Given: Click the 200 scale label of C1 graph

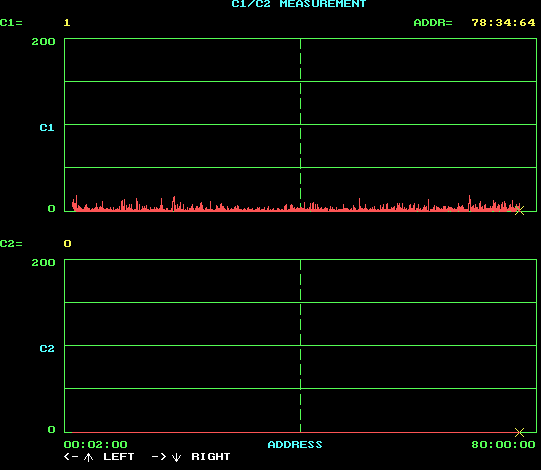Looking at the screenshot, I should (x=43, y=42).
